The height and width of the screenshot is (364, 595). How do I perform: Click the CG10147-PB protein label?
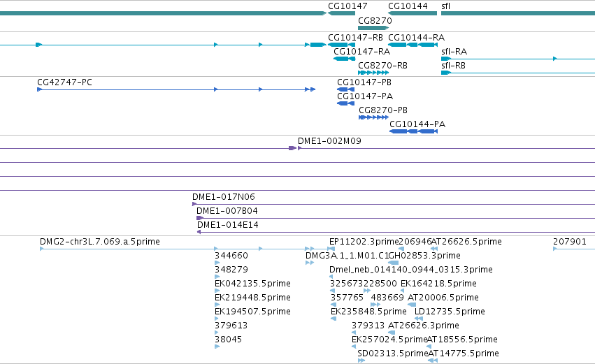coord(364,82)
